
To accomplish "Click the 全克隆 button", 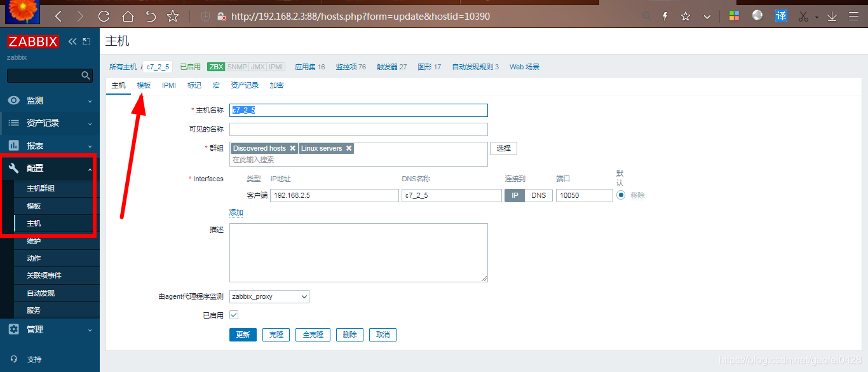I will point(313,334).
